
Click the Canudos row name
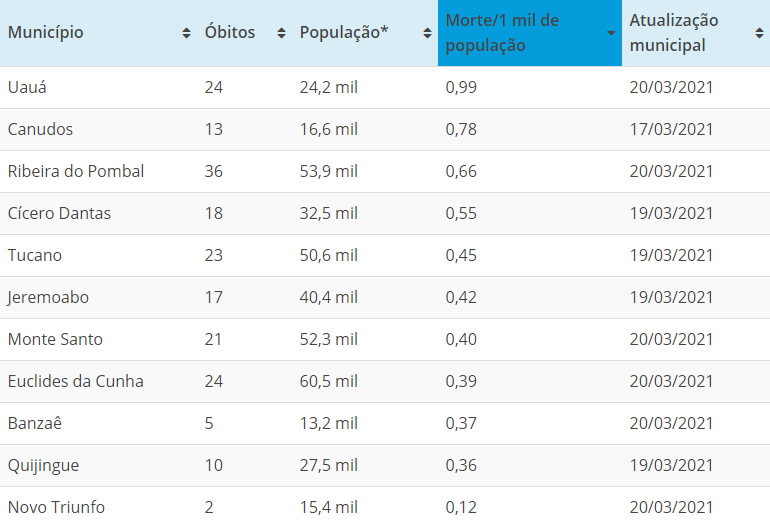point(40,129)
